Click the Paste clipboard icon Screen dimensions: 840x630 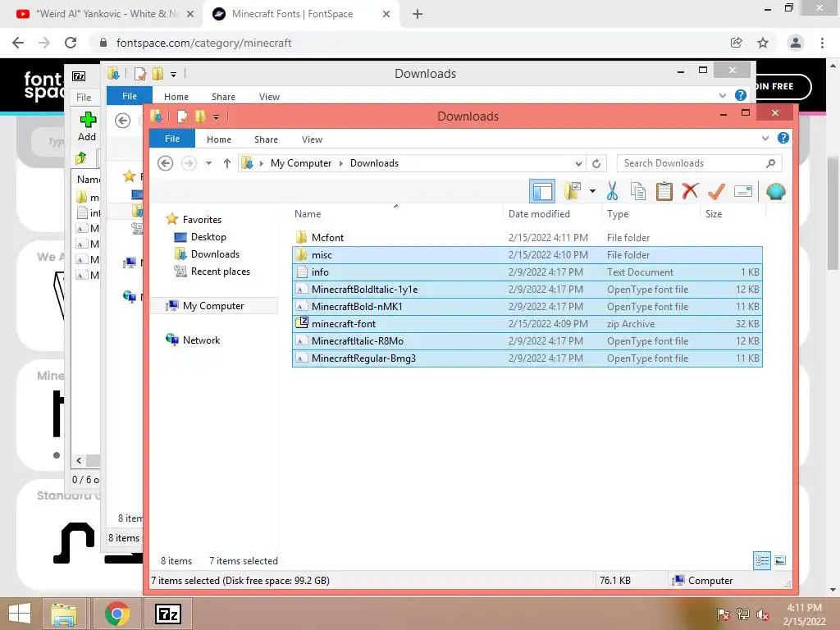(664, 191)
